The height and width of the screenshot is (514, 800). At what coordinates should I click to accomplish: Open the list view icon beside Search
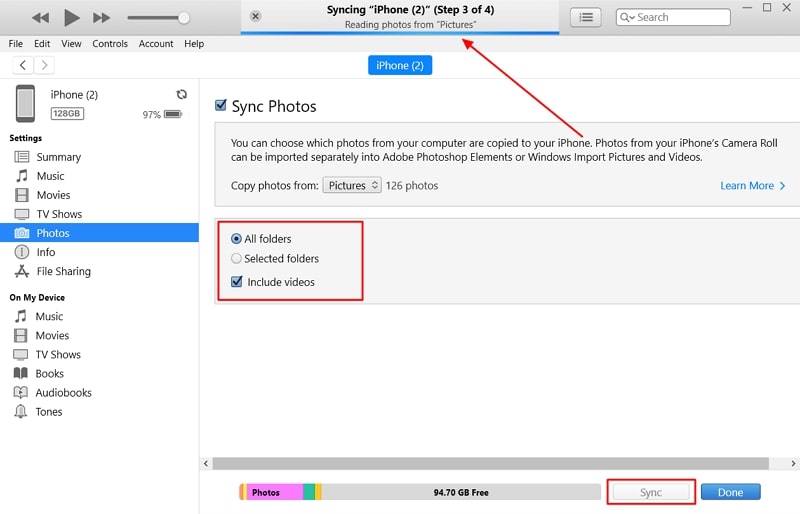(x=585, y=17)
